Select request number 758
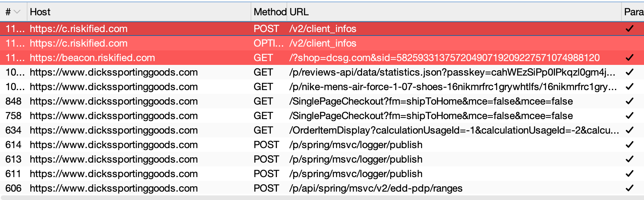The height and width of the screenshot is (200, 644). point(13,116)
